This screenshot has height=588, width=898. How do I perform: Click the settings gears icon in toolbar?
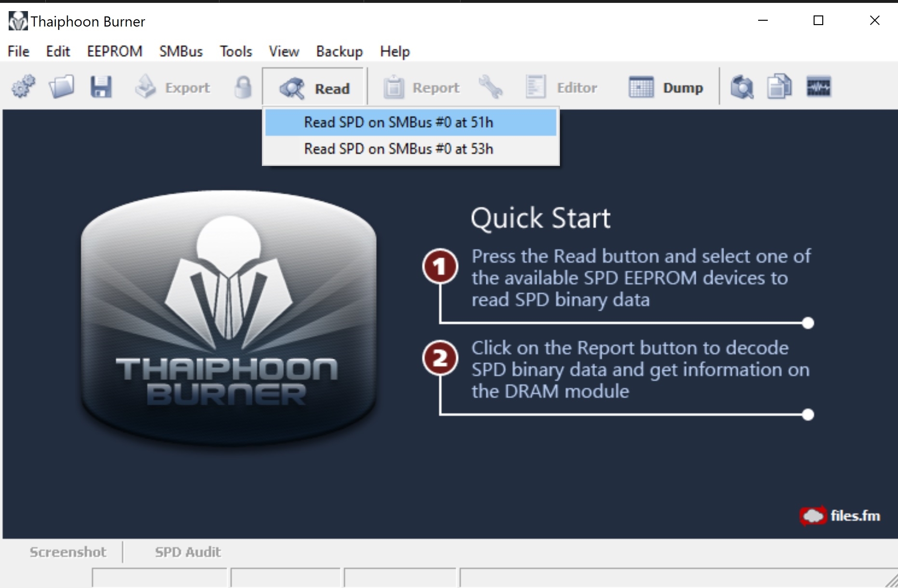pos(23,87)
